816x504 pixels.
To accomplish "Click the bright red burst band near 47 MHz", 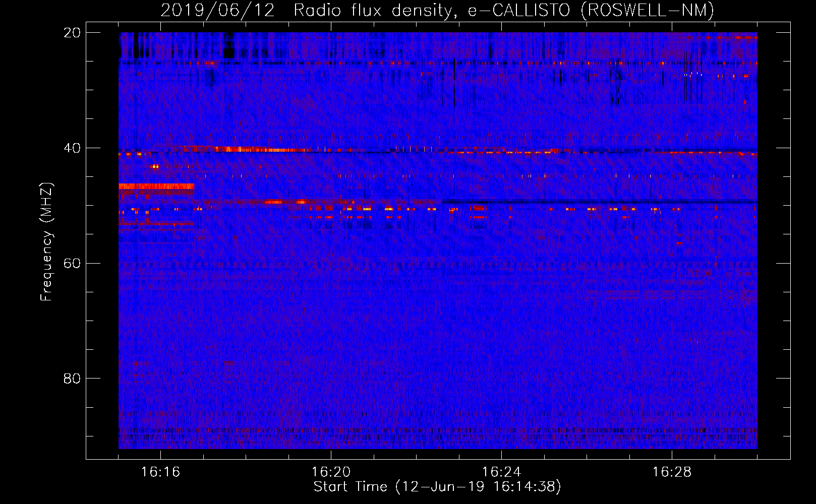I will (156, 186).
